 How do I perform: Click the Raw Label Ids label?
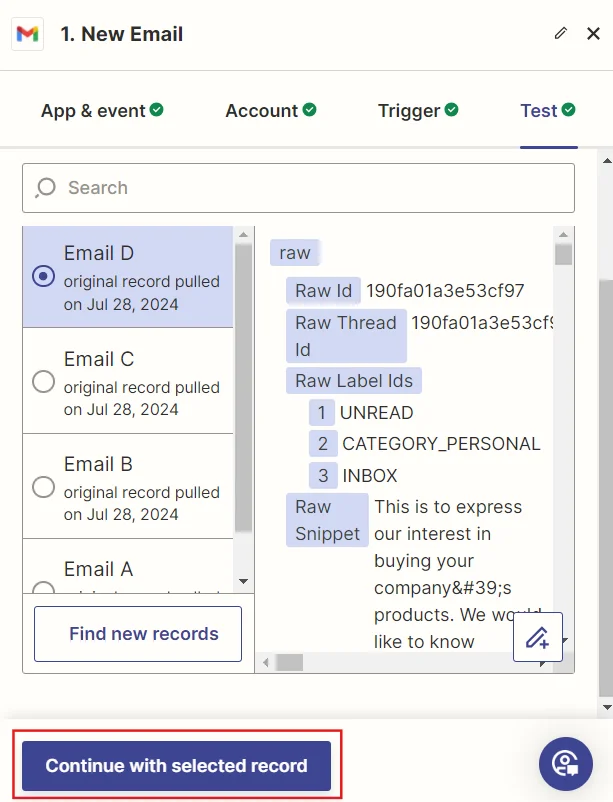pyautogui.click(x=354, y=381)
